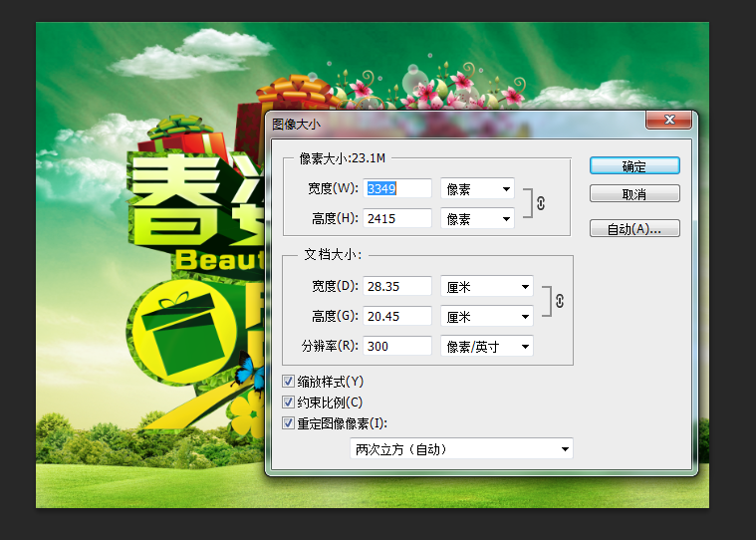Click the 分辨率(R) field showing 300
The height and width of the screenshot is (540, 756).
tap(397, 346)
